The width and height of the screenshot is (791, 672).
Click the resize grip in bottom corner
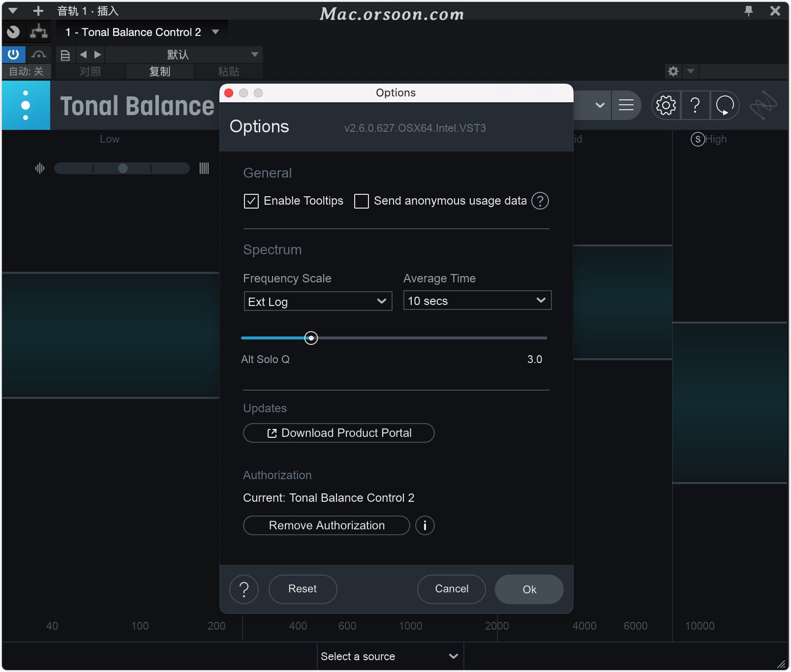[x=781, y=664]
